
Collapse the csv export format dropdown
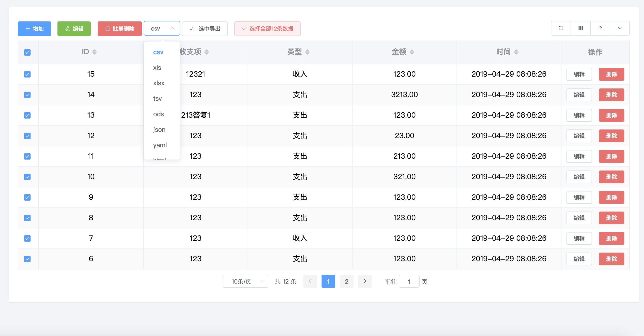[x=162, y=28]
